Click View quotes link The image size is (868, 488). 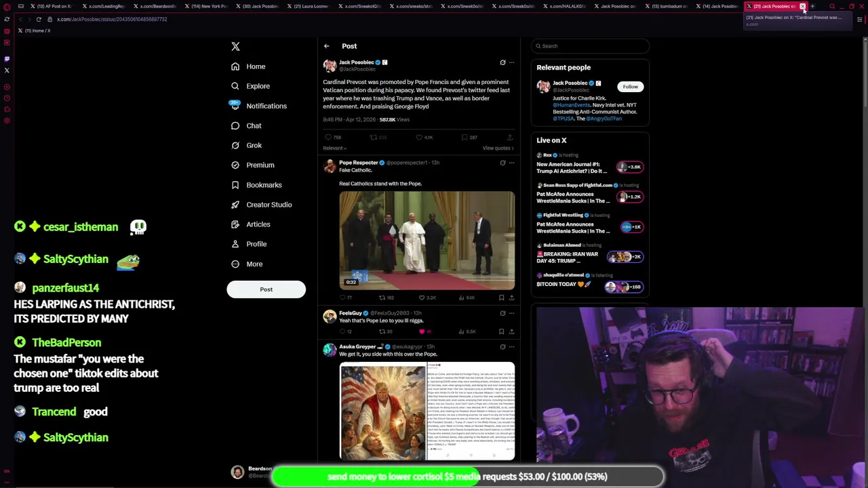tap(498, 148)
